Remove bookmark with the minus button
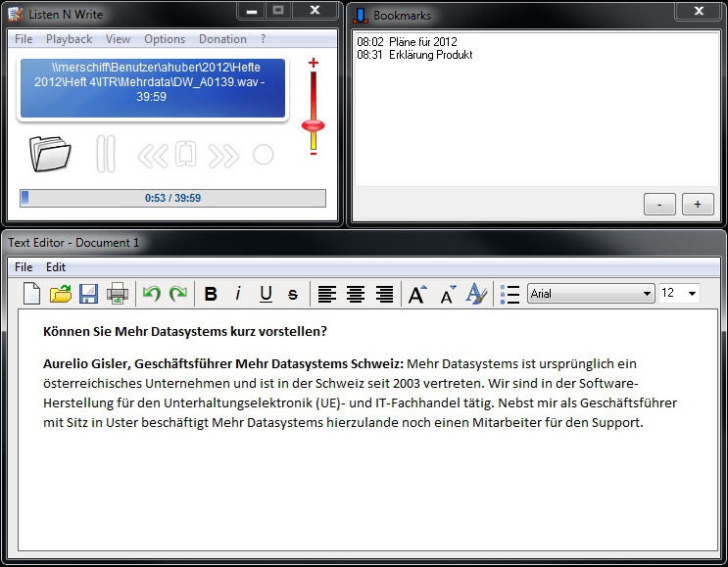Viewport: 728px width, 567px height. pyautogui.click(x=659, y=204)
